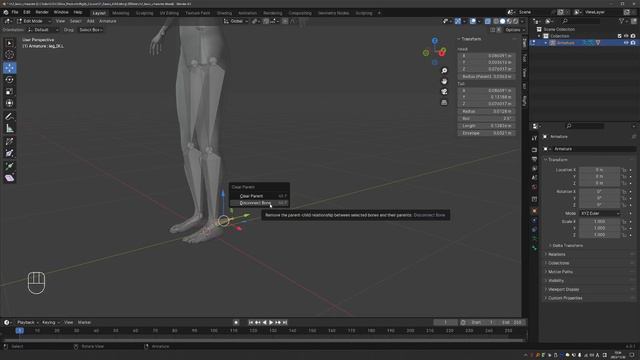Disable Collection in renders camera icon
Screen dimensions: 640x360
coord(633,36)
